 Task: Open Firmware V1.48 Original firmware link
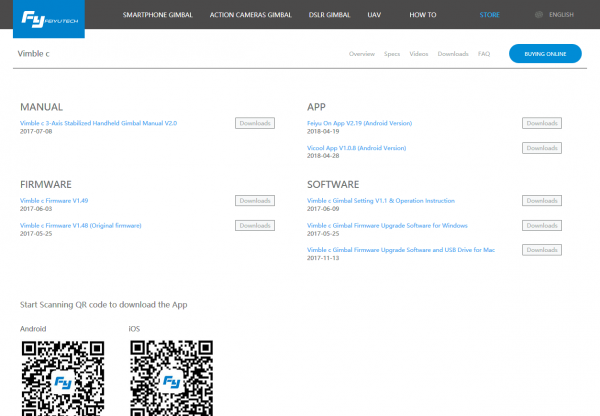point(81,225)
